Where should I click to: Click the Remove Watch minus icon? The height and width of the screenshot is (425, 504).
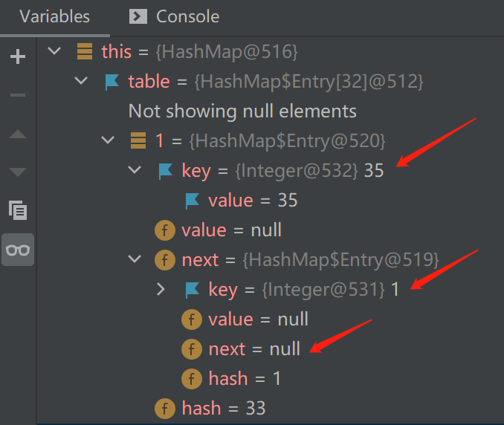(18, 95)
